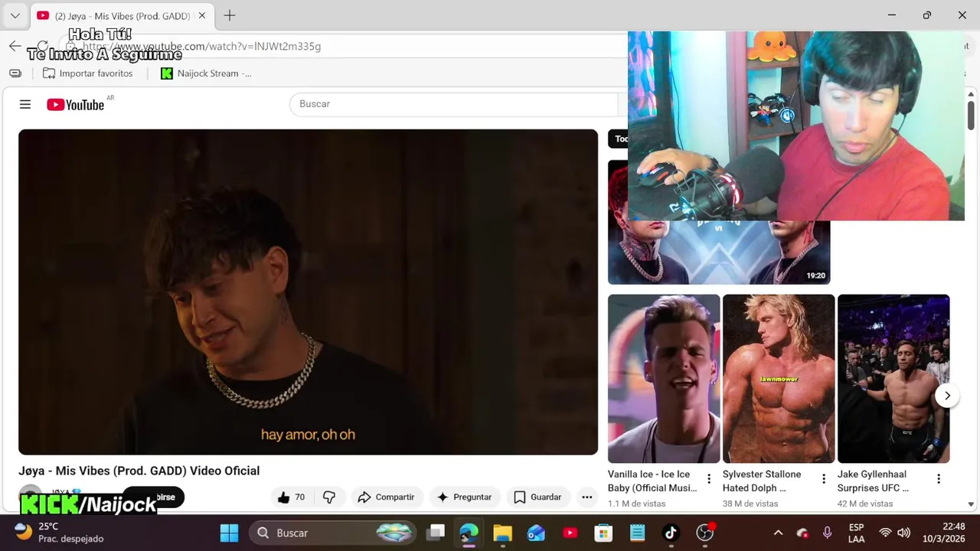Open the YouTube hamburger guide menu

point(25,104)
